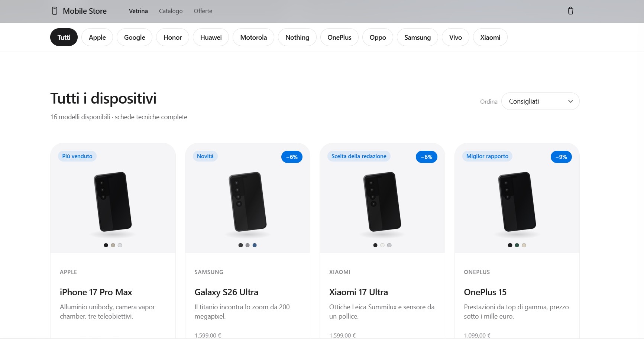This screenshot has height=339, width=644.
Task: Filter devices by Oppo
Action: [378, 37]
